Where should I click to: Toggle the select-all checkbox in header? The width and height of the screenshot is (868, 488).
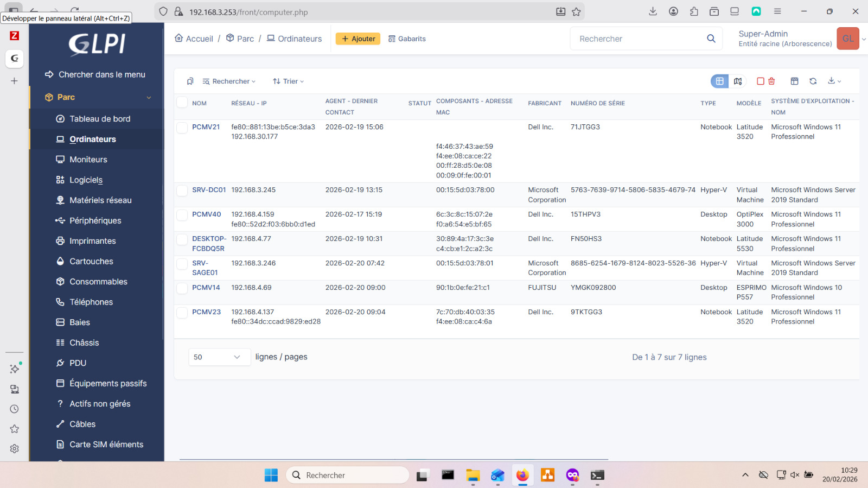pyautogui.click(x=182, y=103)
